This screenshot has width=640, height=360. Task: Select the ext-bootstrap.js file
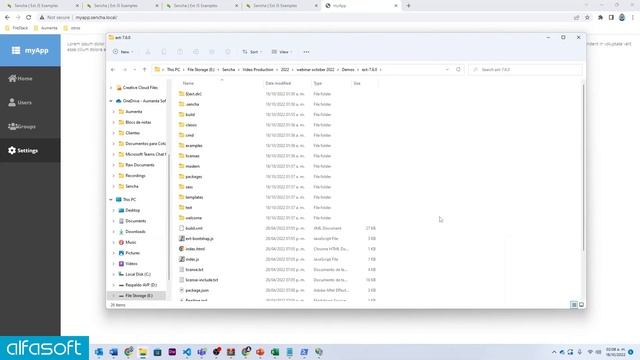199,238
